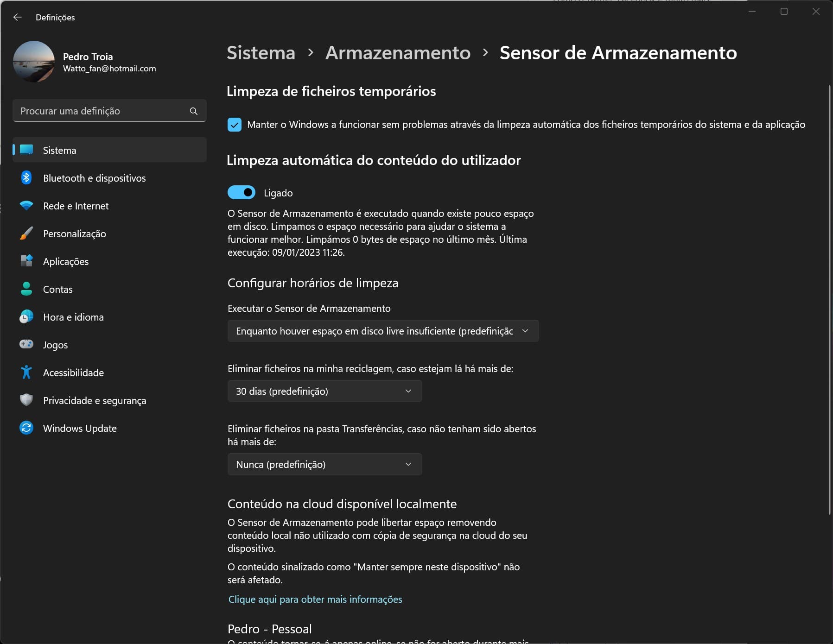Click the Acessibilidade figure icon
This screenshot has height=644, width=833.
click(x=26, y=373)
